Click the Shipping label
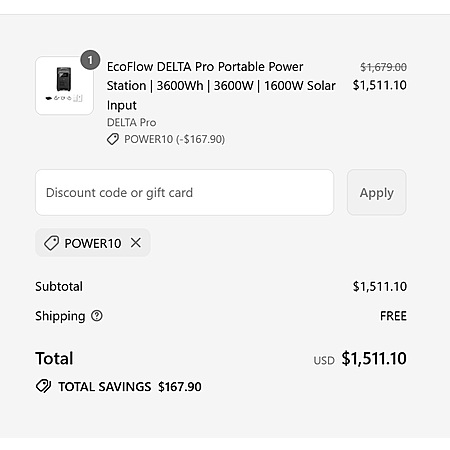Screen dimensions: 450x450 tap(60, 316)
